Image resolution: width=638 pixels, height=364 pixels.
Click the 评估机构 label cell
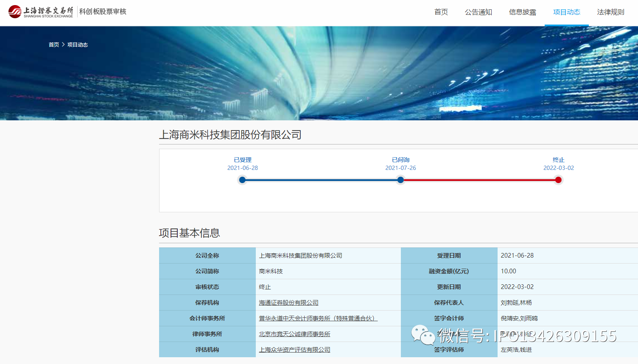207,350
